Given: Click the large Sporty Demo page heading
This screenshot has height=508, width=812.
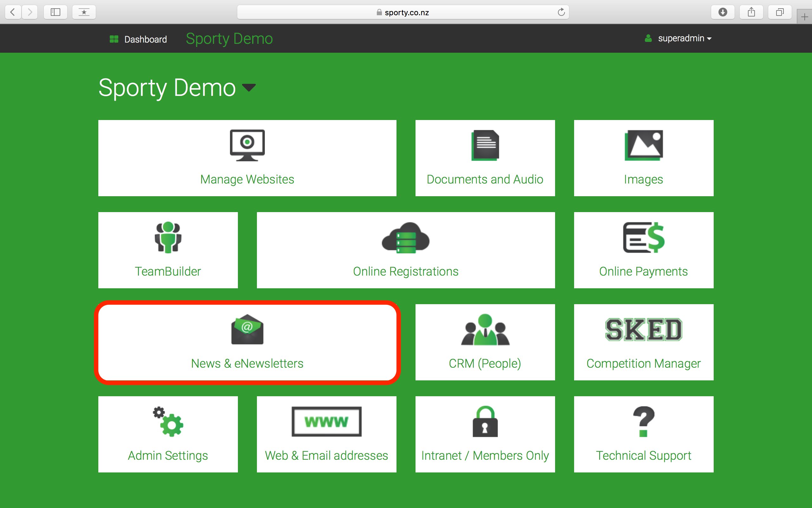Looking at the screenshot, I should click(167, 88).
